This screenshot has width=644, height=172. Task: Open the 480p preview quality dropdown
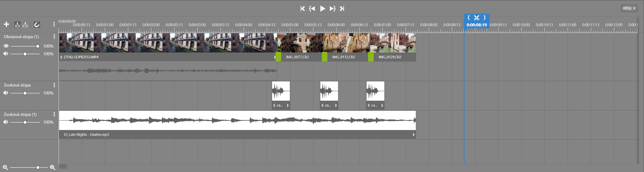pos(629,8)
